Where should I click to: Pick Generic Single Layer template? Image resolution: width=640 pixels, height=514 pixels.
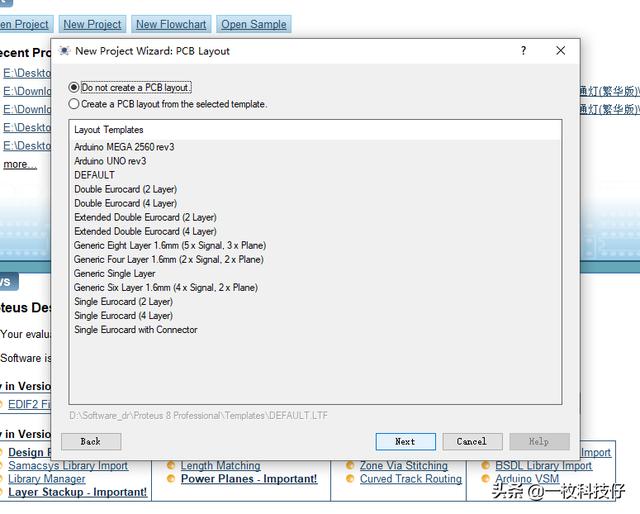click(114, 274)
